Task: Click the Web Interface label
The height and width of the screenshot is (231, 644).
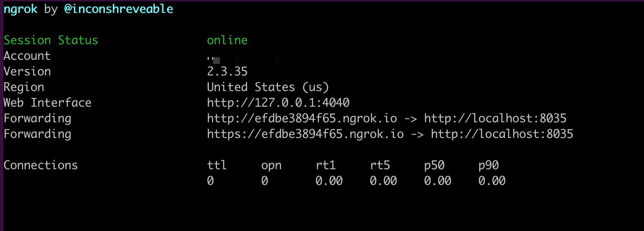Action: click(48, 103)
